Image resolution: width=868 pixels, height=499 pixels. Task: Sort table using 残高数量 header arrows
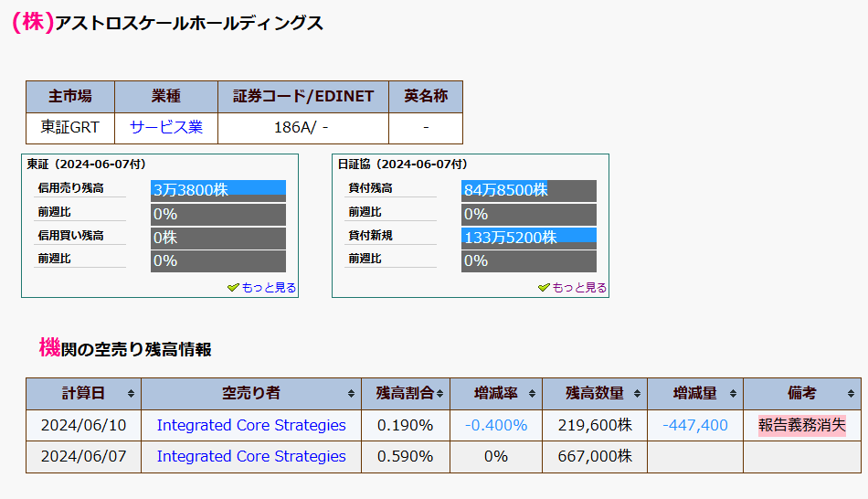tap(637, 394)
